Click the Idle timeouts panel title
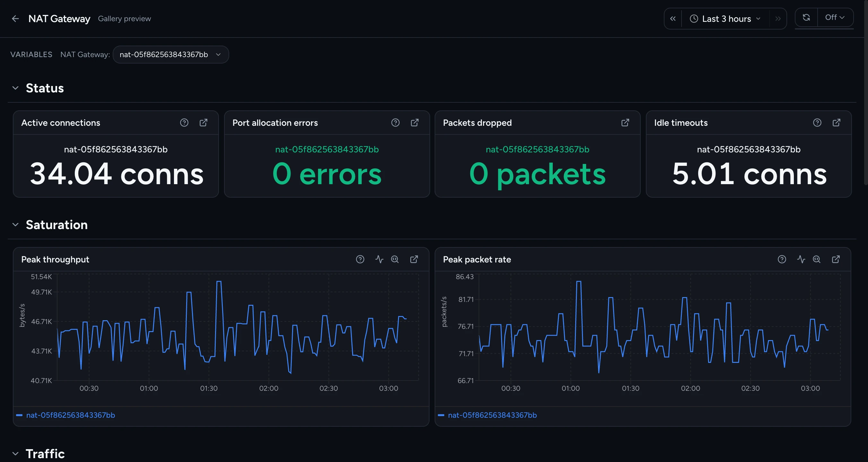Viewport: 868px width, 462px height. [x=681, y=123]
